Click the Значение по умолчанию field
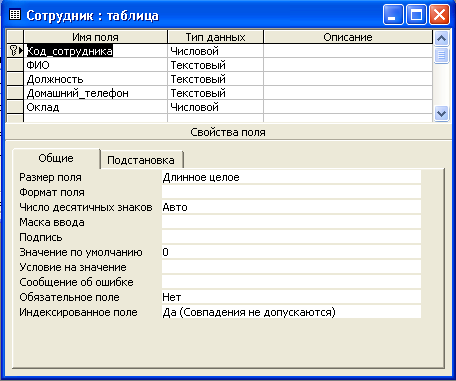Viewport: 456px width, 381px height. (x=291, y=252)
